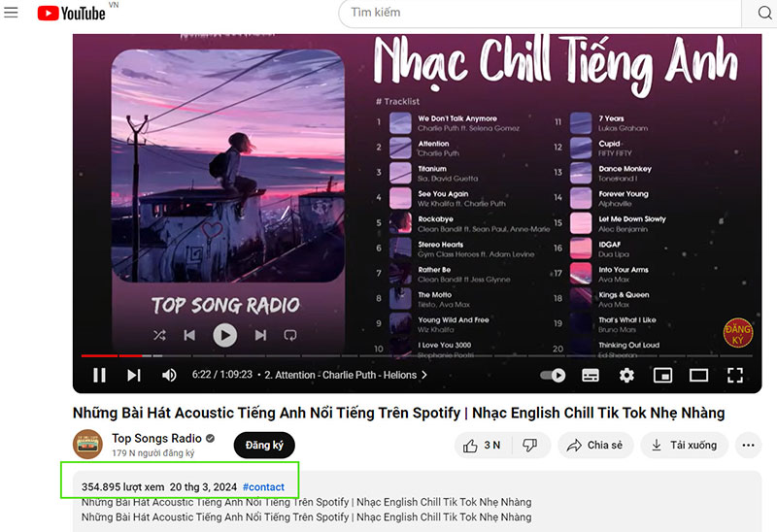Subscribe using the Đăng ký button
The width and height of the screenshot is (777, 532).
pos(264,445)
